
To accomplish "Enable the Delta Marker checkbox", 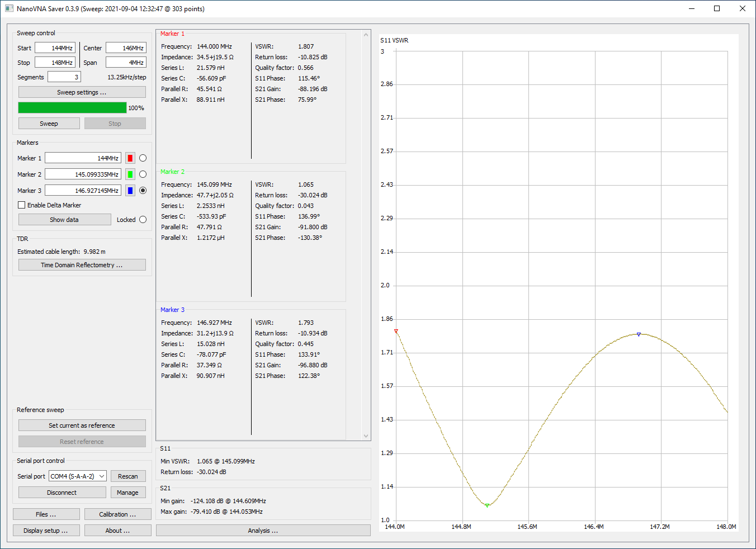I will pyautogui.click(x=22, y=205).
